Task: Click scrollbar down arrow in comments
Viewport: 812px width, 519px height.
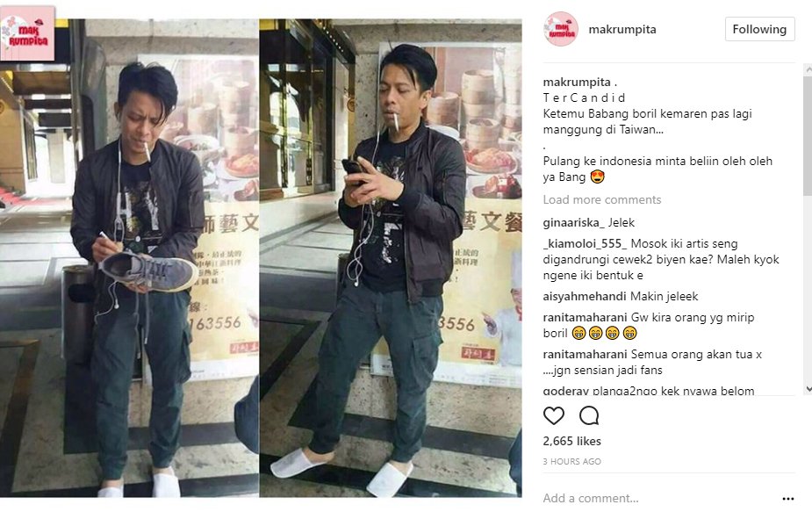Action: tap(808, 389)
